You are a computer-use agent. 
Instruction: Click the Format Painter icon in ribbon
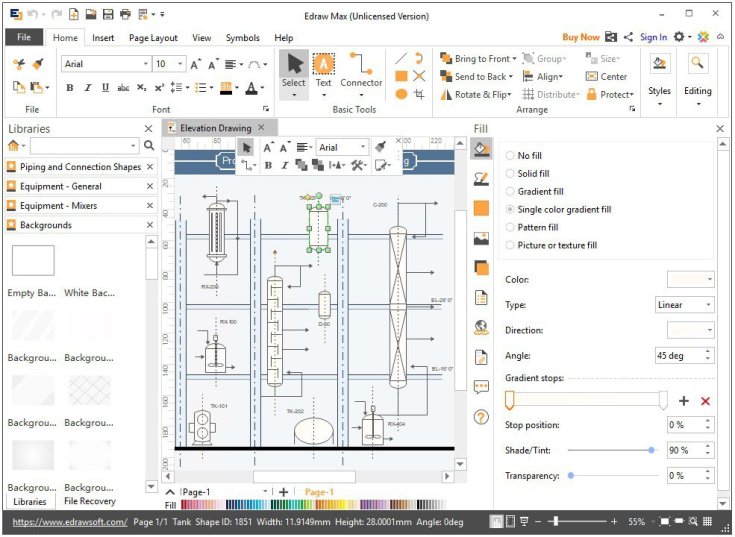(x=37, y=64)
